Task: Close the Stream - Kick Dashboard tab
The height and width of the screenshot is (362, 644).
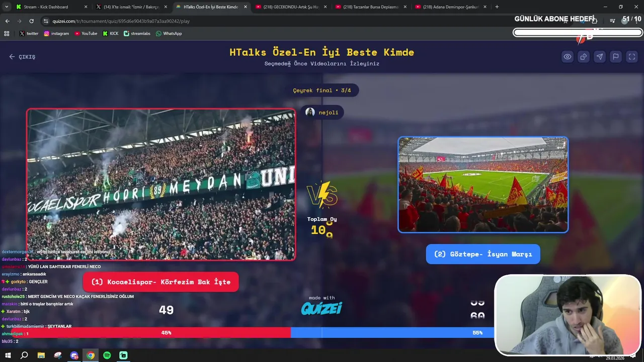Action: [86, 7]
